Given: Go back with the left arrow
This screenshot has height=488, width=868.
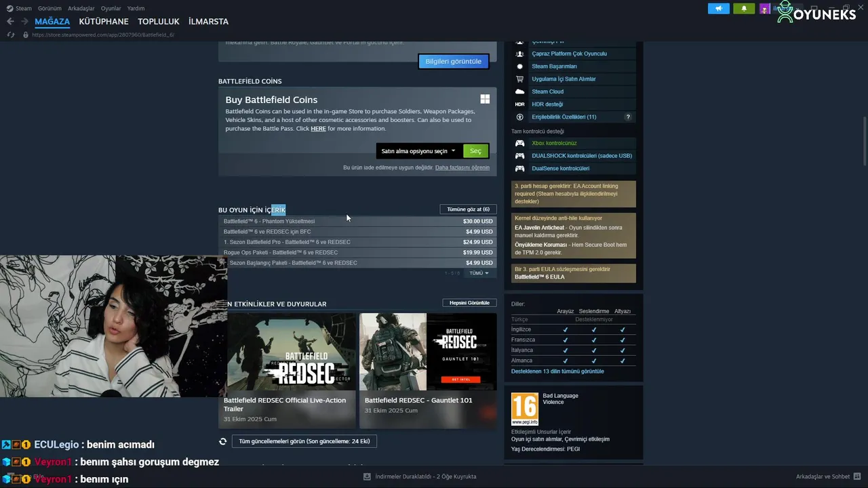Looking at the screenshot, I should 10,22.
